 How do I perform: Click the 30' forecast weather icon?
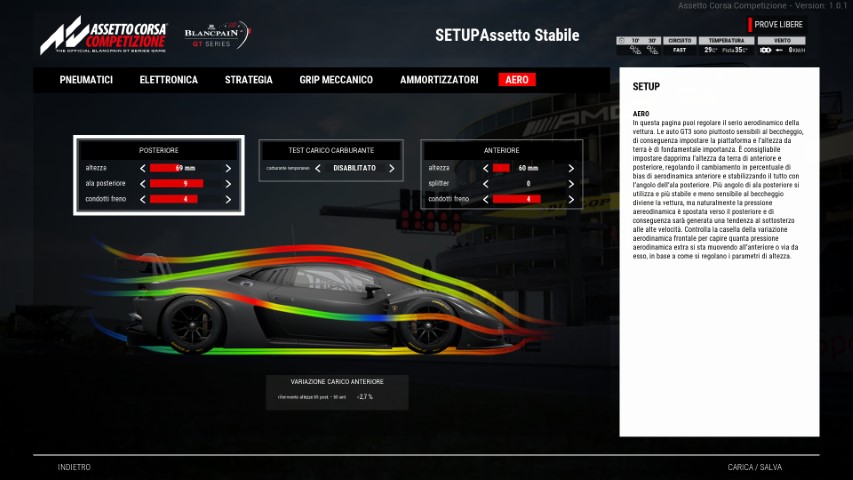click(652, 50)
